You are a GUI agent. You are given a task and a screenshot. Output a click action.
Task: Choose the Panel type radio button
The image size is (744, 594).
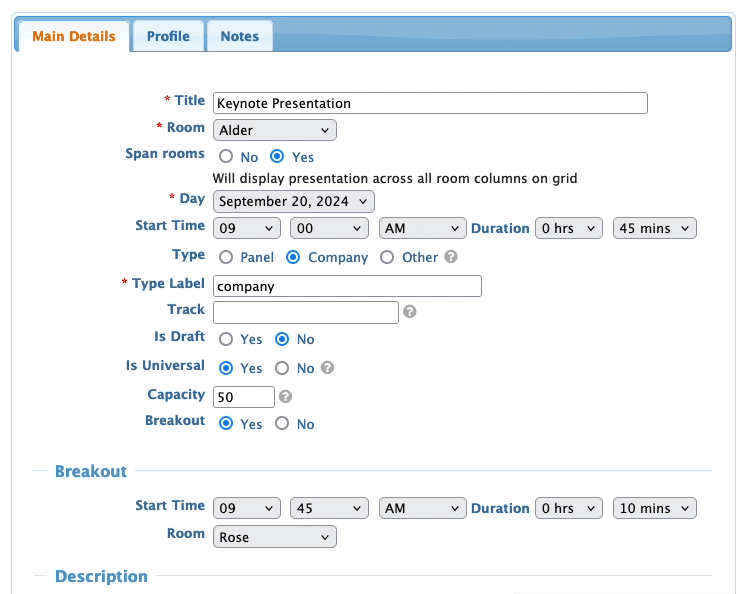pos(226,257)
